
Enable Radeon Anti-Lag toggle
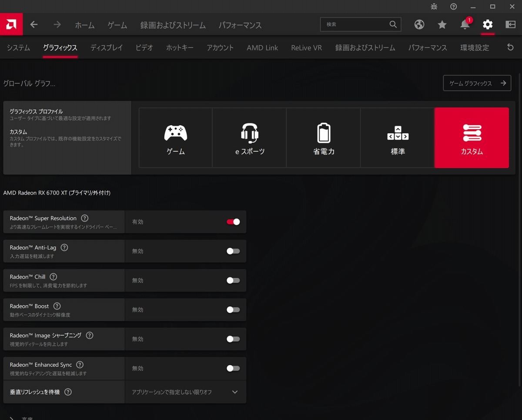tap(233, 251)
